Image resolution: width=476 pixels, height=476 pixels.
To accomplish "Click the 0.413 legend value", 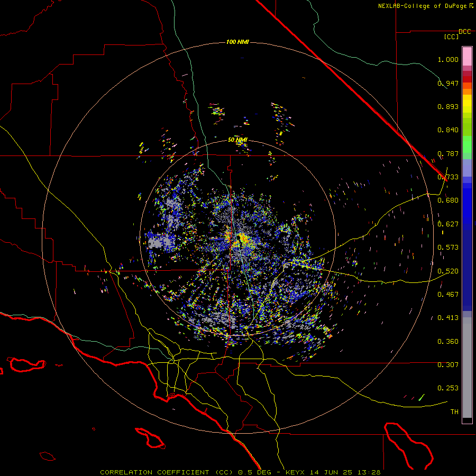I will [x=448, y=318].
